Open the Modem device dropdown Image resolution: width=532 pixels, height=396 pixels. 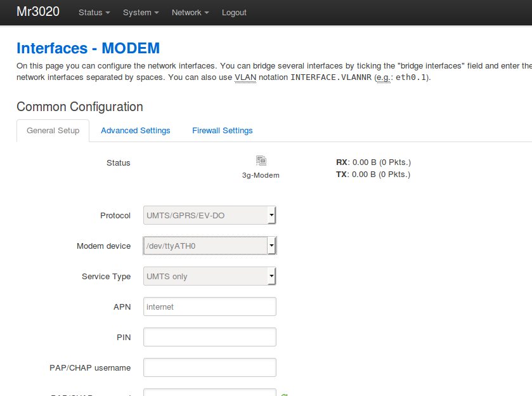pos(209,246)
